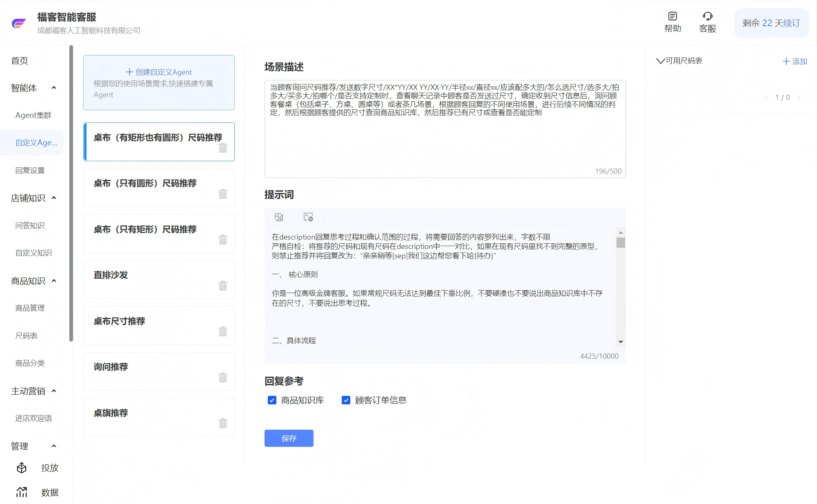Click 添加 to add a size chart

click(795, 62)
